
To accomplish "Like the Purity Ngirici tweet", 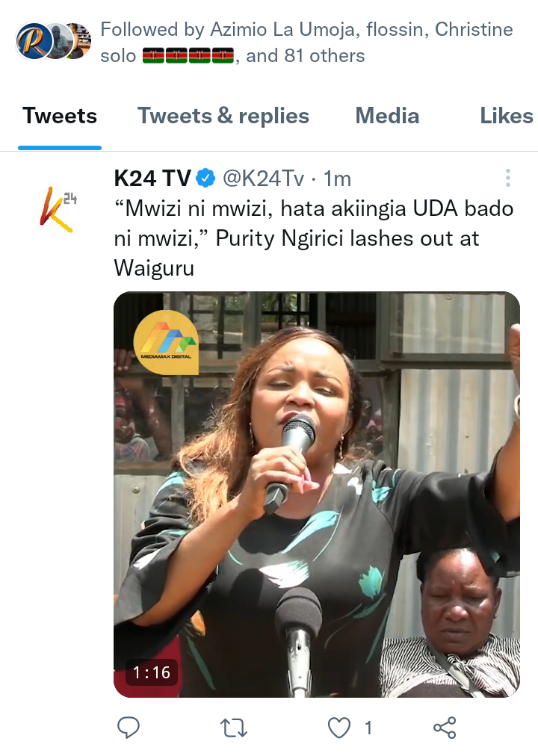I will pyautogui.click(x=339, y=728).
